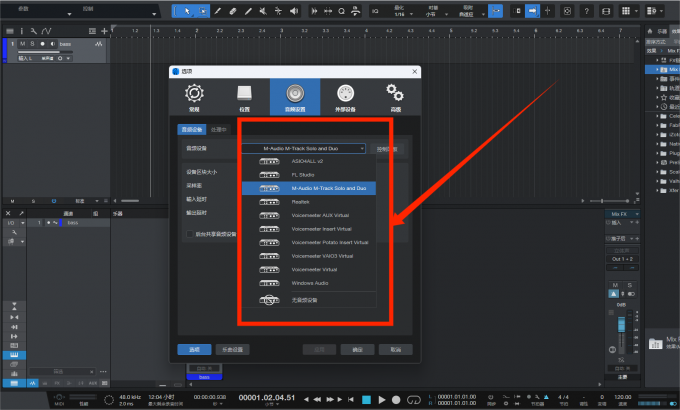680x410 pixels.
Task: Click the blue Options button at dialog bottom-left
Action: (x=194, y=350)
